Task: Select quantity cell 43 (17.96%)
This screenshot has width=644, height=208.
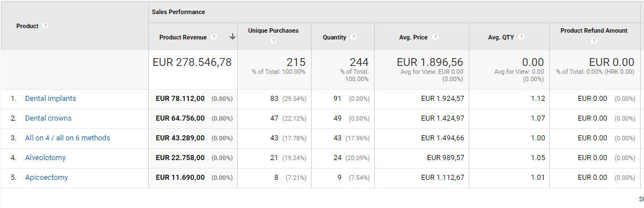Action: click(x=351, y=138)
